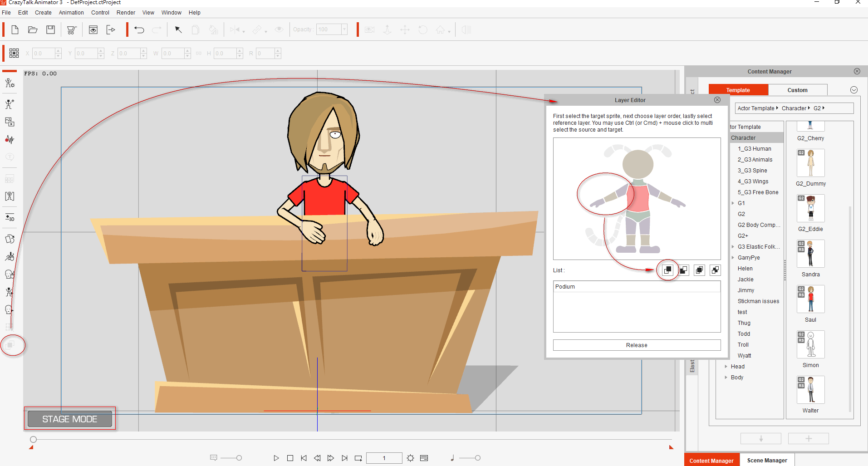Toggle loop playback button

[358, 458]
